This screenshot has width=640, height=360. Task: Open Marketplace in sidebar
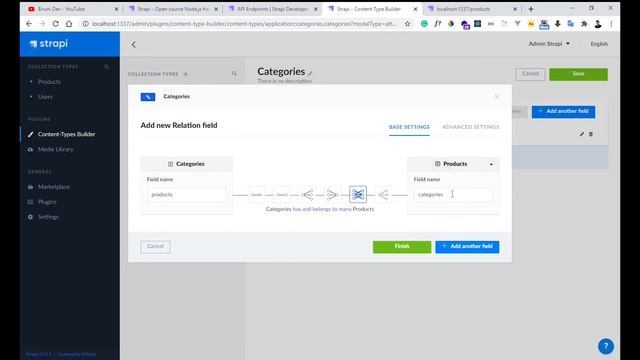coord(53,187)
